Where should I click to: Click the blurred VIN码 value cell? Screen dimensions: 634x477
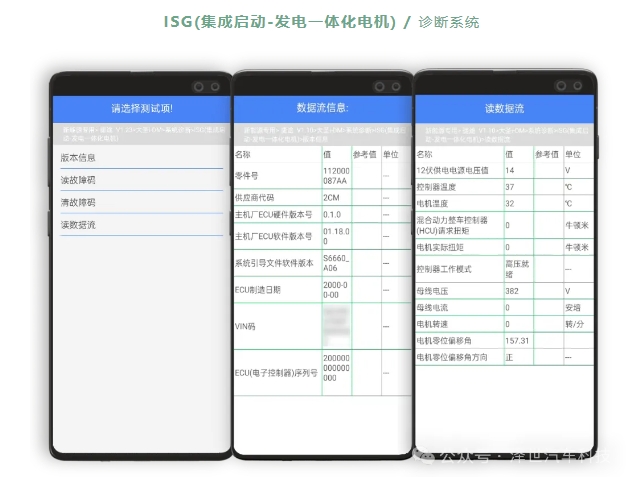336,326
